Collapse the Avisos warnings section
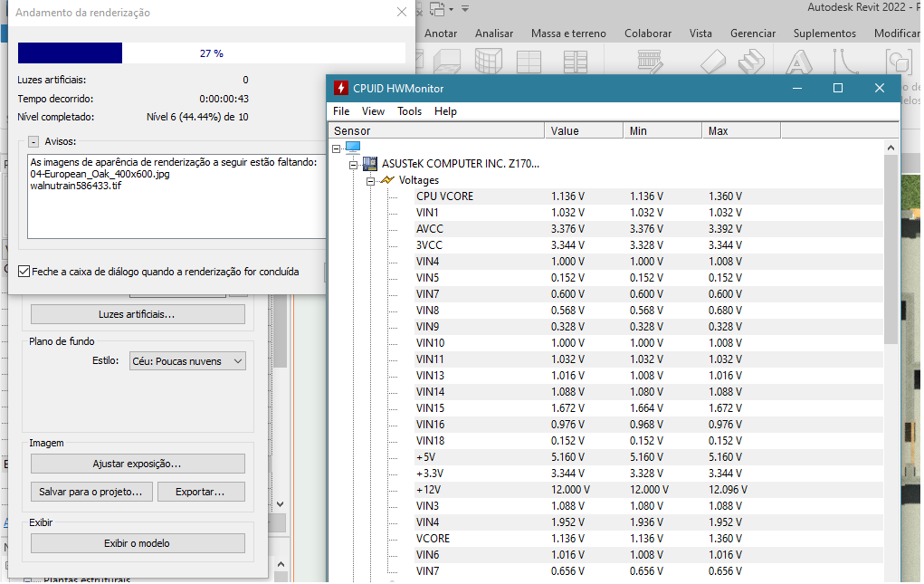 [33, 141]
